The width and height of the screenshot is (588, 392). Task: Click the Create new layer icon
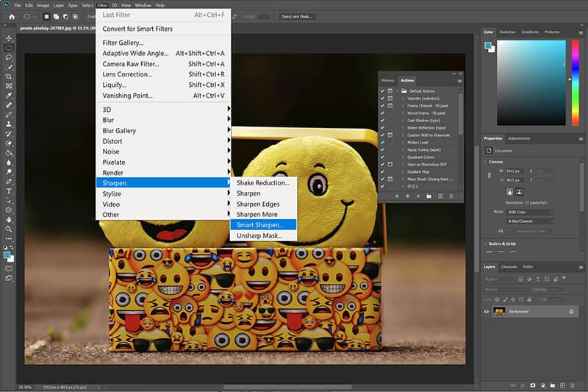[564, 385]
